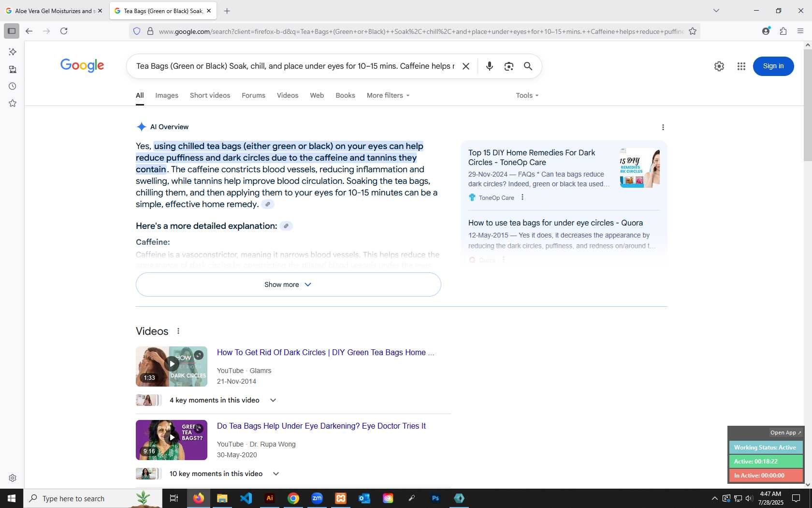
Task: Open sidebar customize gear icon
Action: point(13,478)
